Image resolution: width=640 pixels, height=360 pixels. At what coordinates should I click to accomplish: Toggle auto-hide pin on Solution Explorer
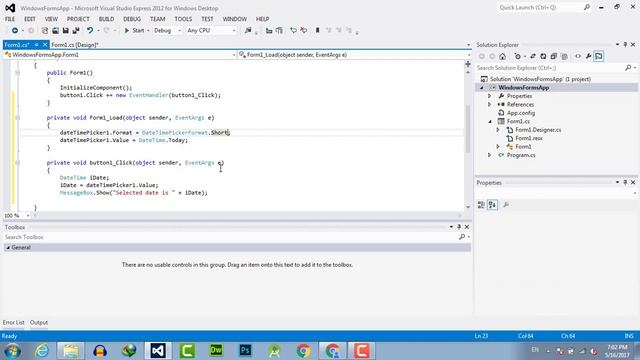625,44
